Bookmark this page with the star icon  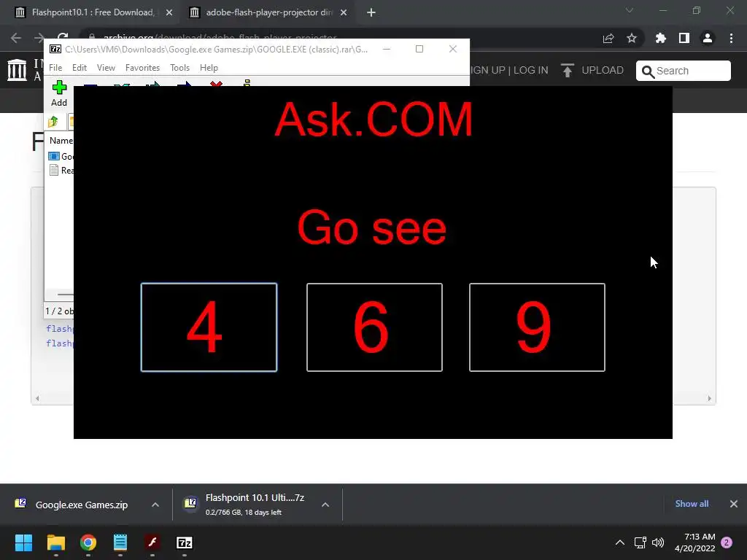632,38
